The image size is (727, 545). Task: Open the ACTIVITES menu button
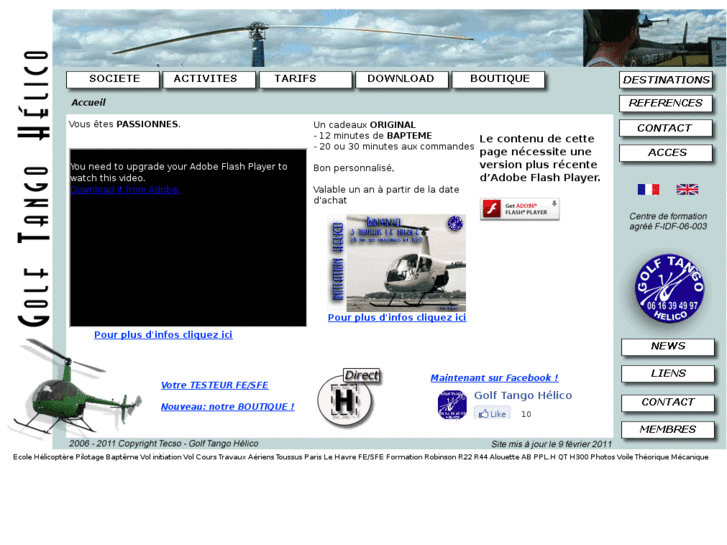point(209,79)
